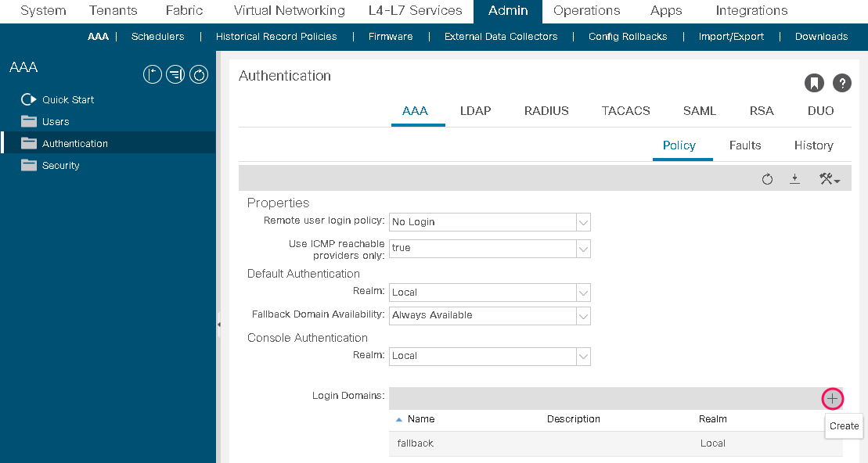
Task: Go to Import/Export submenu
Action: pos(731,37)
